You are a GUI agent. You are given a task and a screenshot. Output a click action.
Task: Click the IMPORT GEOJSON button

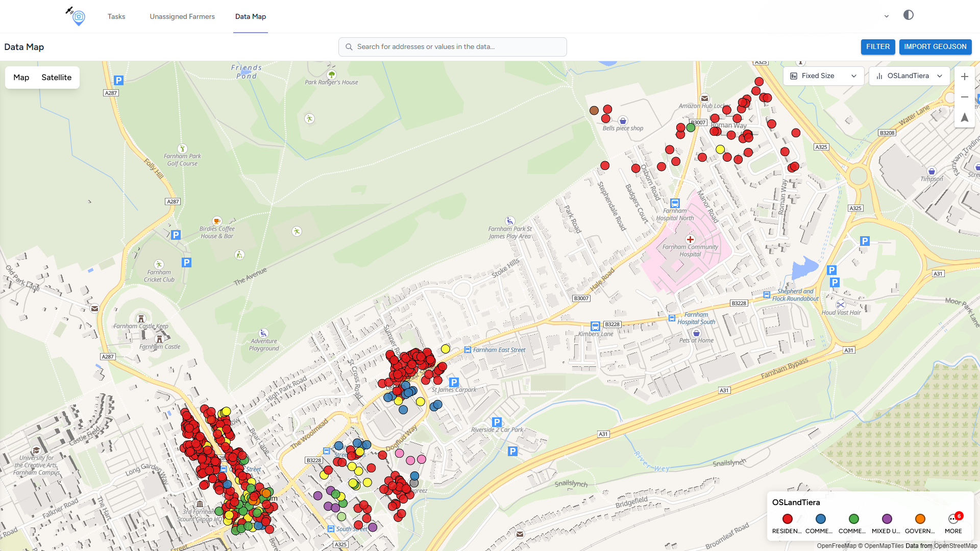click(x=935, y=46)
